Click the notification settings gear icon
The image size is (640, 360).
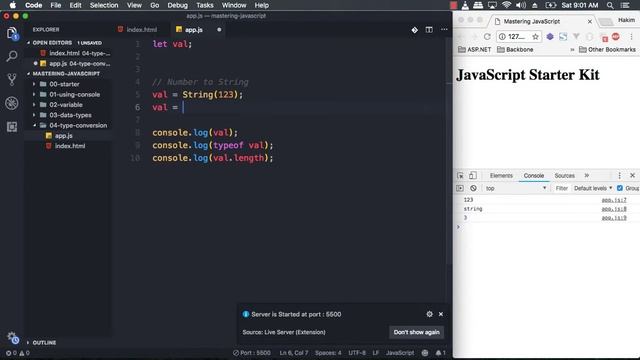[429, 314]
